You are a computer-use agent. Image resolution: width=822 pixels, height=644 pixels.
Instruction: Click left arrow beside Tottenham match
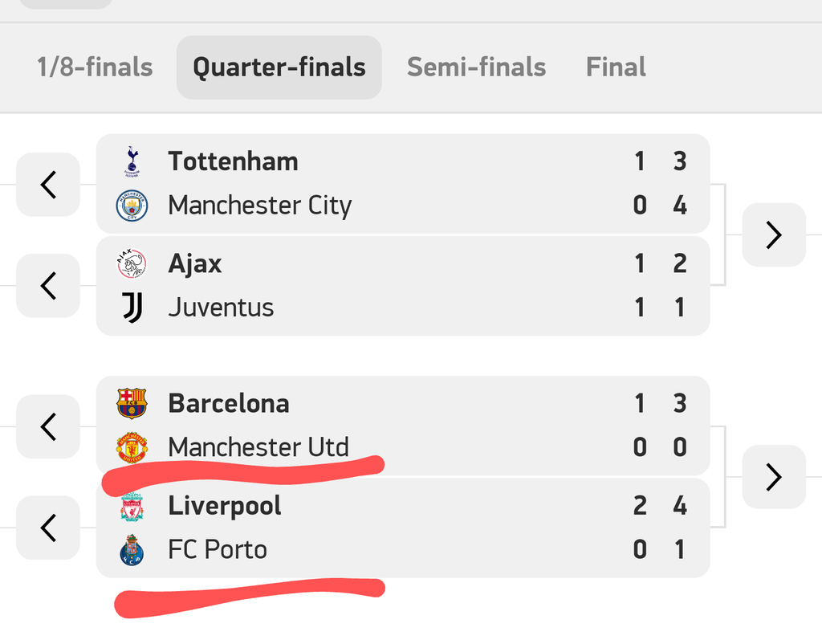click(48, 184)
